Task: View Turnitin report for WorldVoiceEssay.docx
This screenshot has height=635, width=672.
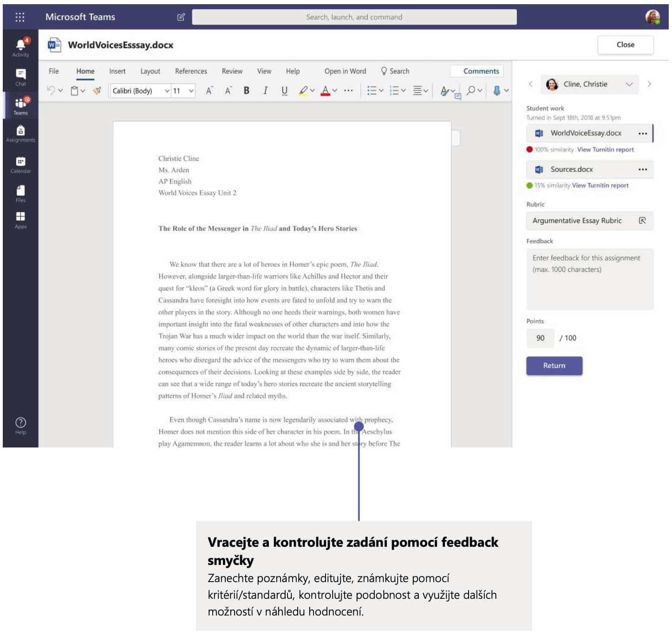Action: point(605,149)
